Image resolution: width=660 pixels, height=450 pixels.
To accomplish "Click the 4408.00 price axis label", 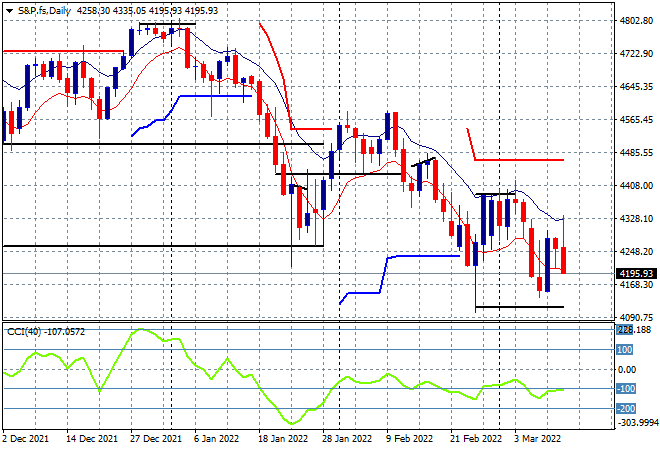I will coord(636,186).
